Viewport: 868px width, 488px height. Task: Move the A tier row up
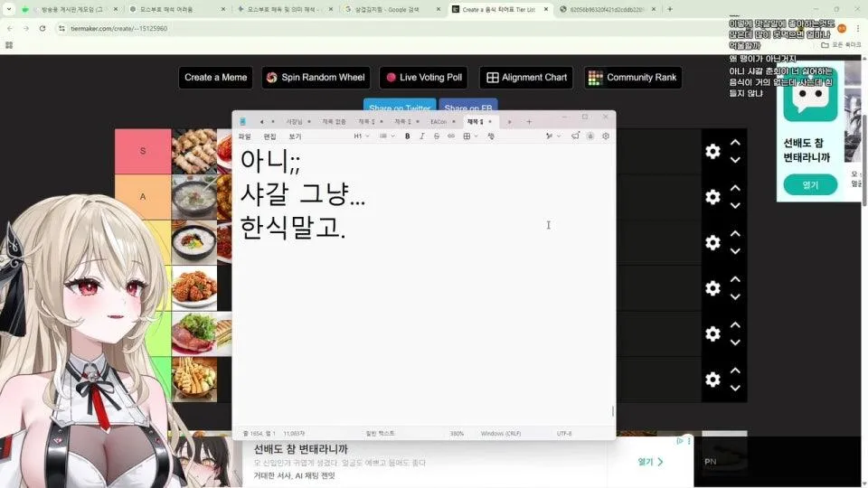(x=735, y=188)
